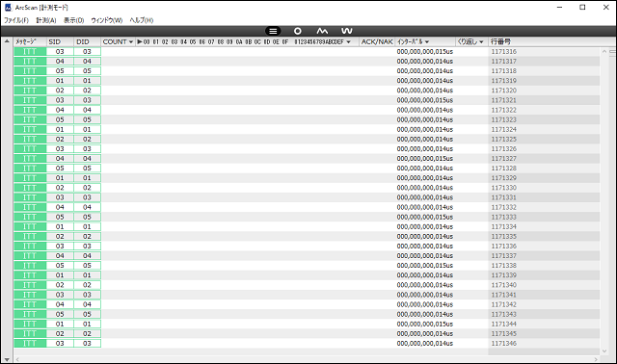Click SID cell 03 in row 1171326
Viewport: 617px width, 364px height.
tap(60, 149)
